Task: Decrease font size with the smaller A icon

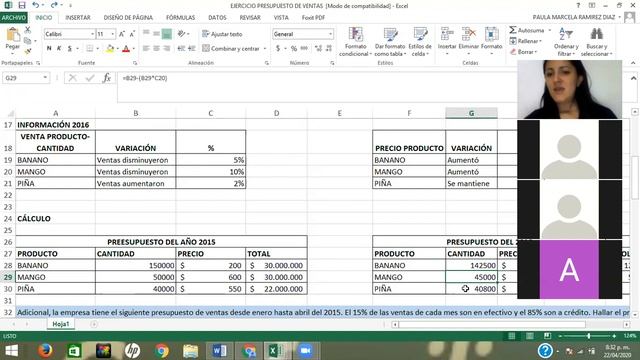Action: 132,34
